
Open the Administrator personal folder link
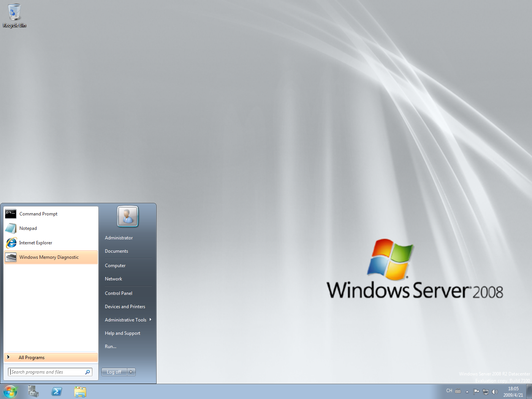pyautogui.click(x=119, y=238)
